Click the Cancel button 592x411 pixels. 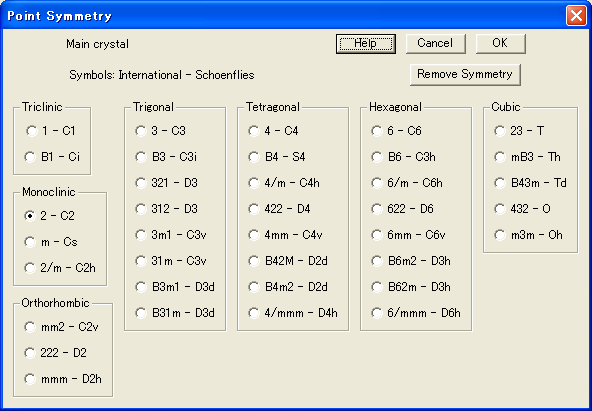tap(435, 44)
